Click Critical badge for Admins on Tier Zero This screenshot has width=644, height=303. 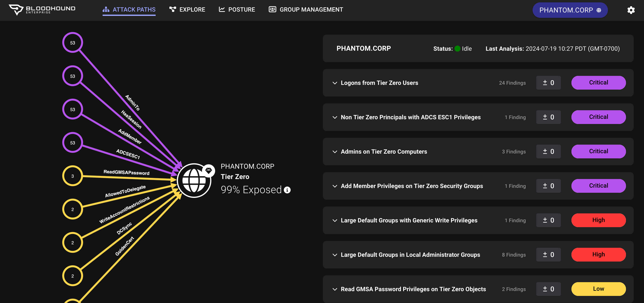click(598, 151)
